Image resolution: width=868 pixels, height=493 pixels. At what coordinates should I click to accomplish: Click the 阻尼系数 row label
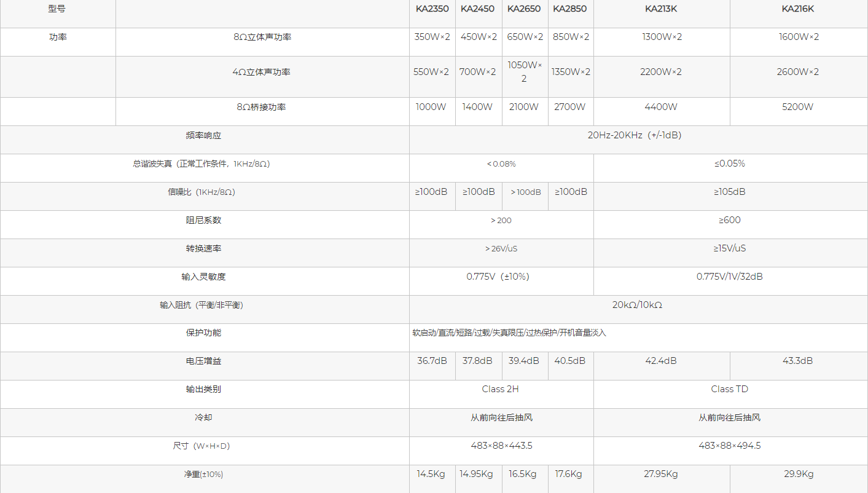pos(204,220)
